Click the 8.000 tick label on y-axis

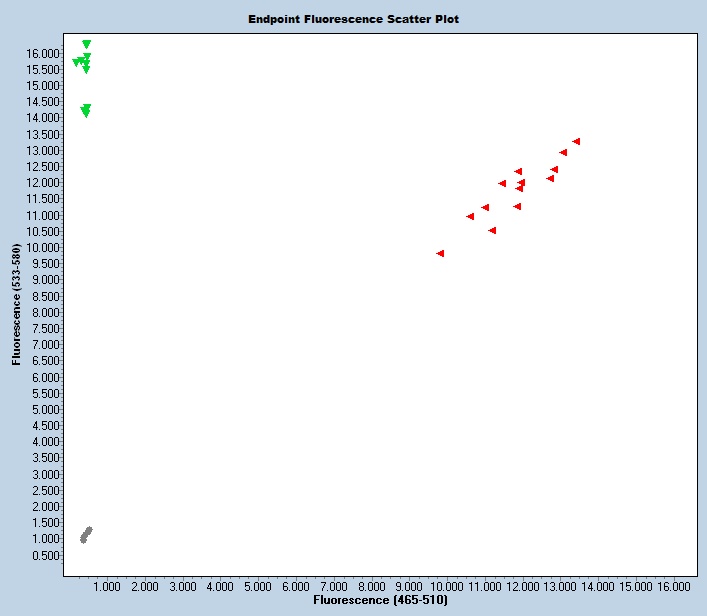[x=44, y=313]
